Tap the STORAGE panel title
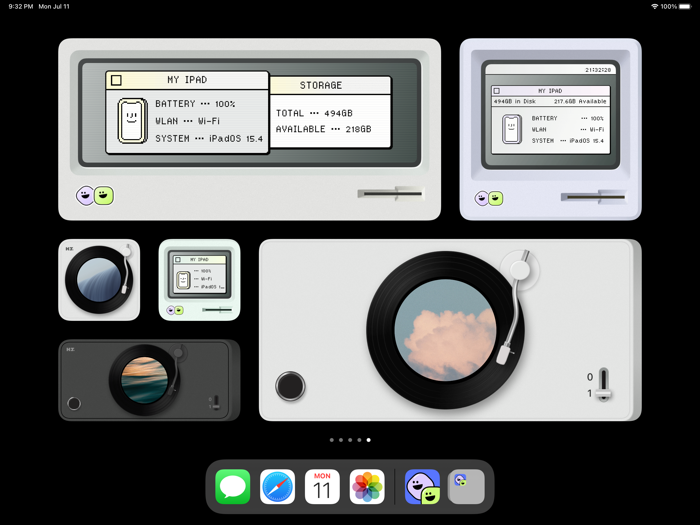Screen dimensions: 700x525 click(321, 85)
